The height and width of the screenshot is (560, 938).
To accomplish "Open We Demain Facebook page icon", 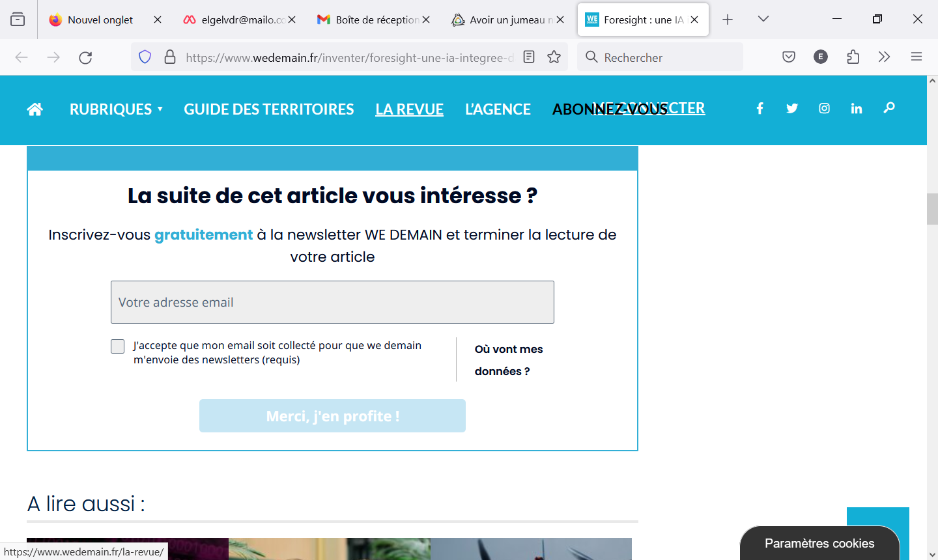I will click(760, 109).
